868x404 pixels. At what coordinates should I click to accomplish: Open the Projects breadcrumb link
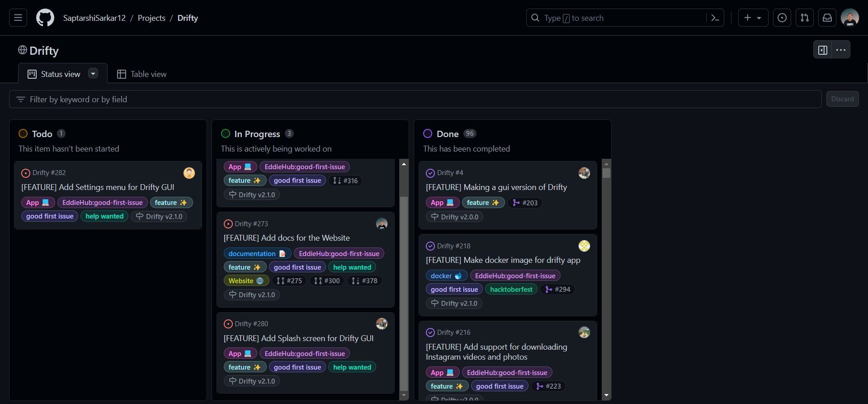151,18
